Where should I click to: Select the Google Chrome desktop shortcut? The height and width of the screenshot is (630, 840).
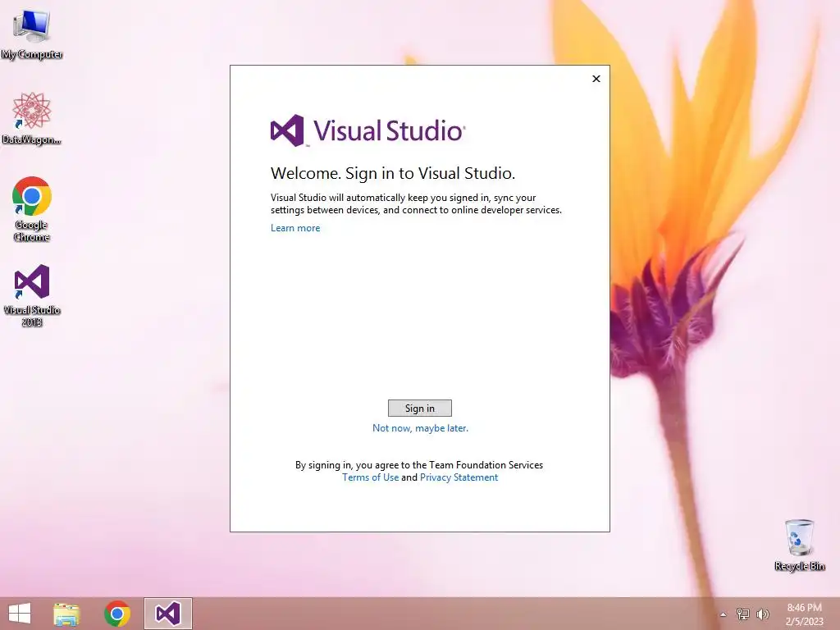32,209
